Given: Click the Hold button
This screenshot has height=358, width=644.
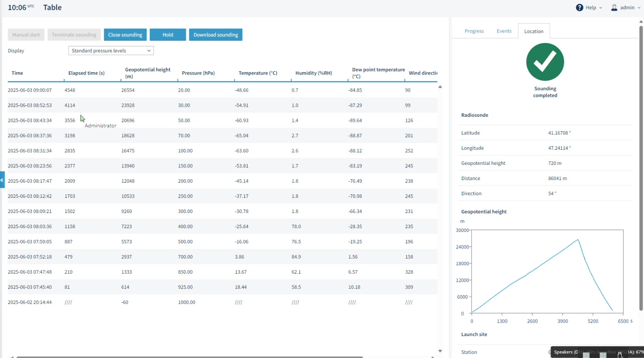Looking at the screenshot, I should 168,35.
